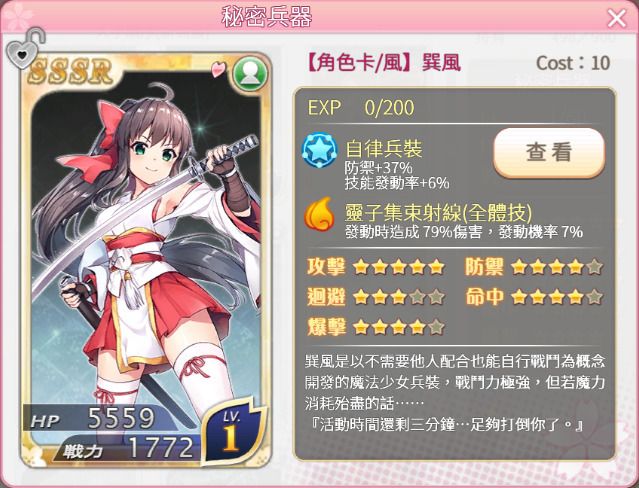Click the LV. 1 level badge
Screen dimensions: 639x488
tap(233, 431)
